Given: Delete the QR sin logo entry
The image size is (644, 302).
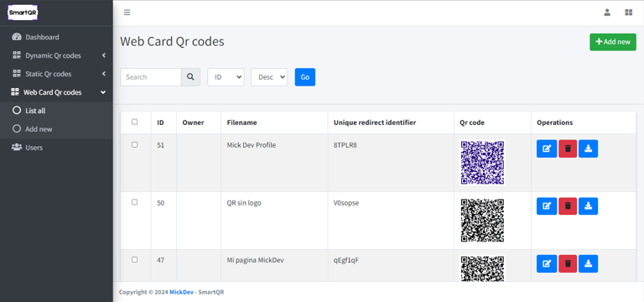Looking at the screenshot, I should tap(568, 206).
